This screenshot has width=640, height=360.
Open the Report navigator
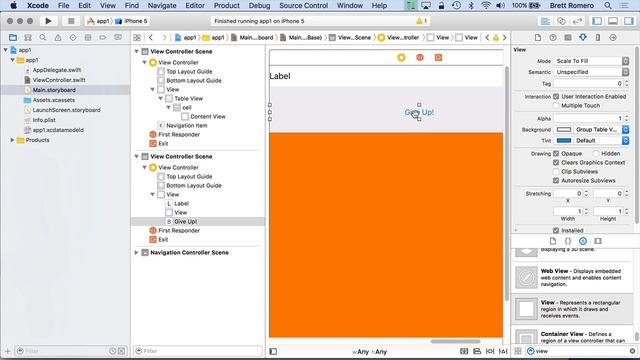(x=118, y=38)
